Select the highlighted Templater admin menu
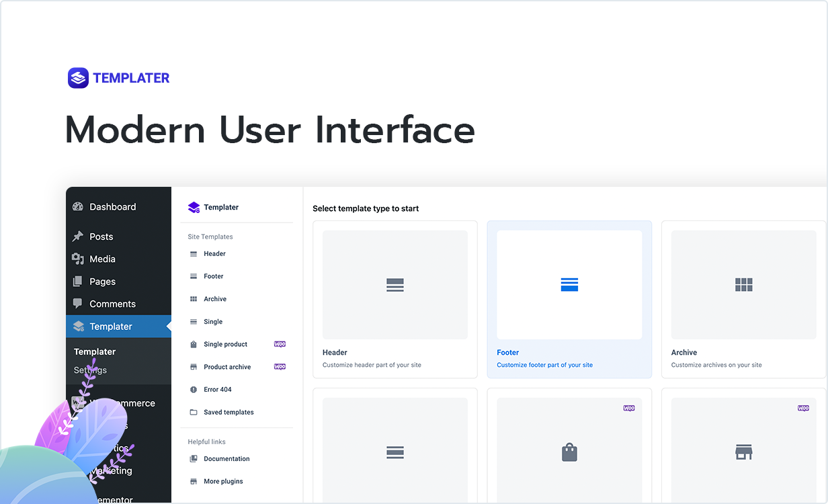The height and width of the screenshot is (504, 828). tap(119, 327)
